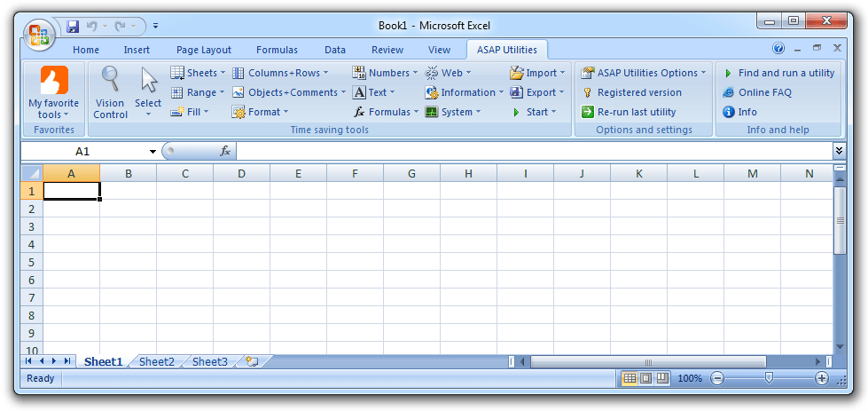This screenshot has height=411, width=868.
Task: Click into the formula bar input
Action: (534, 151)
